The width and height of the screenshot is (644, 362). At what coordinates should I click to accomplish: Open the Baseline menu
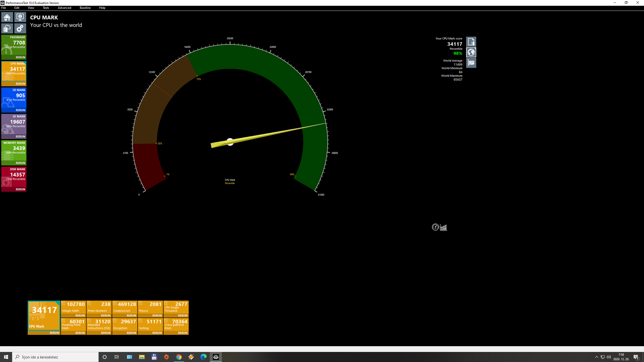pos(85,8)
